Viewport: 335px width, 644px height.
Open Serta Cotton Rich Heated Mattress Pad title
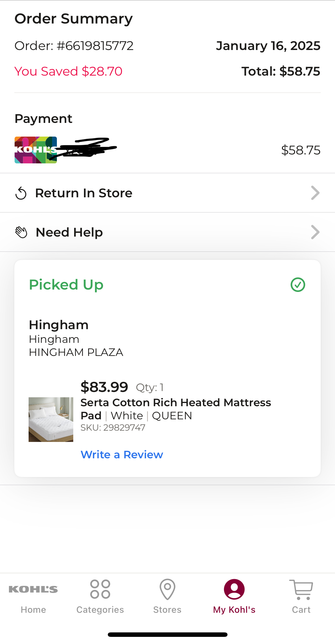tap(176, 409)
